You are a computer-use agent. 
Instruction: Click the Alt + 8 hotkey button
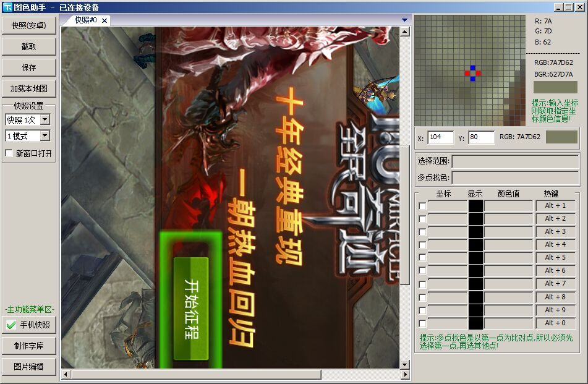[x=555, y=297]
